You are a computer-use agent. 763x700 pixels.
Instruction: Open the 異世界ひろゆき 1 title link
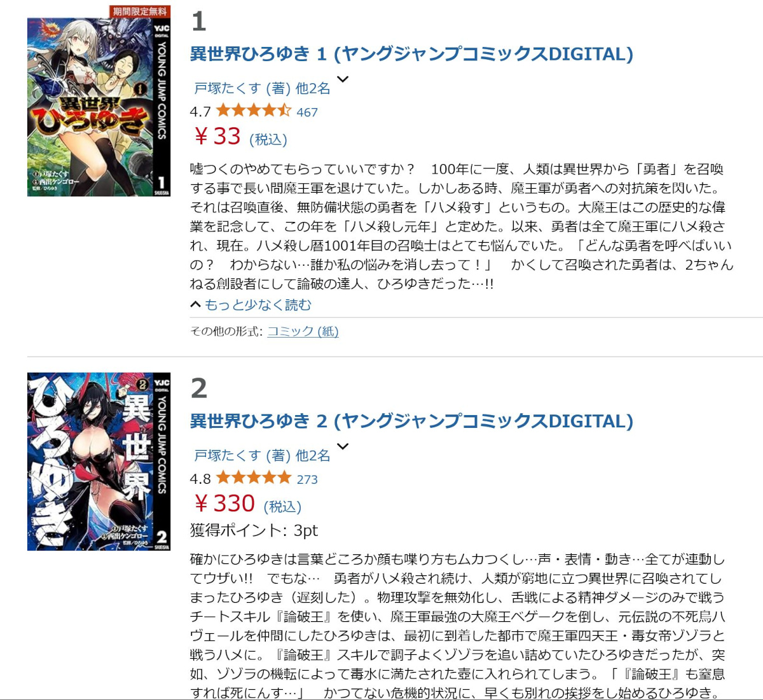click(x=411, y=54)
